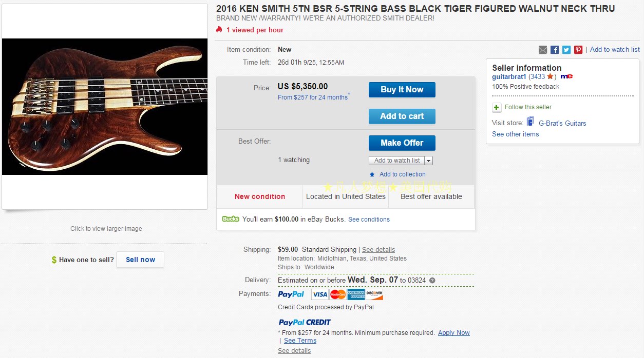This screenshot has width=644, height=358.
Task: Enlarge the Ken Smith bass photo
Action: coord(105,107)
